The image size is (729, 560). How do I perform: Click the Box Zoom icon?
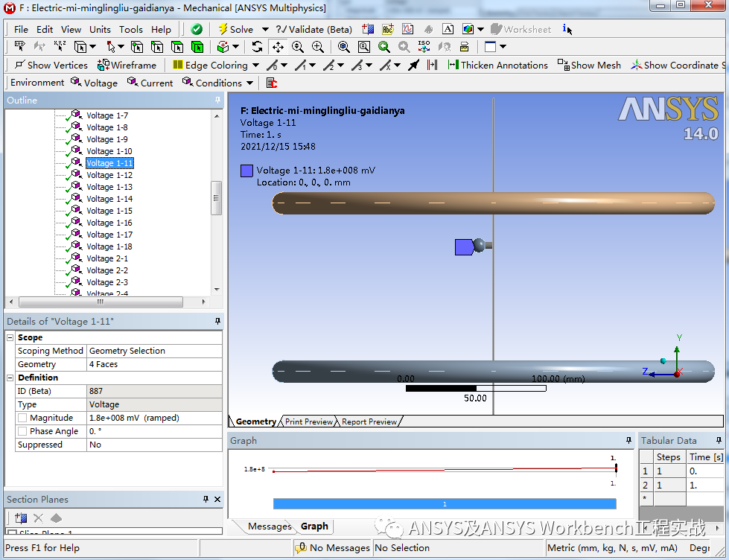[317, 46]
